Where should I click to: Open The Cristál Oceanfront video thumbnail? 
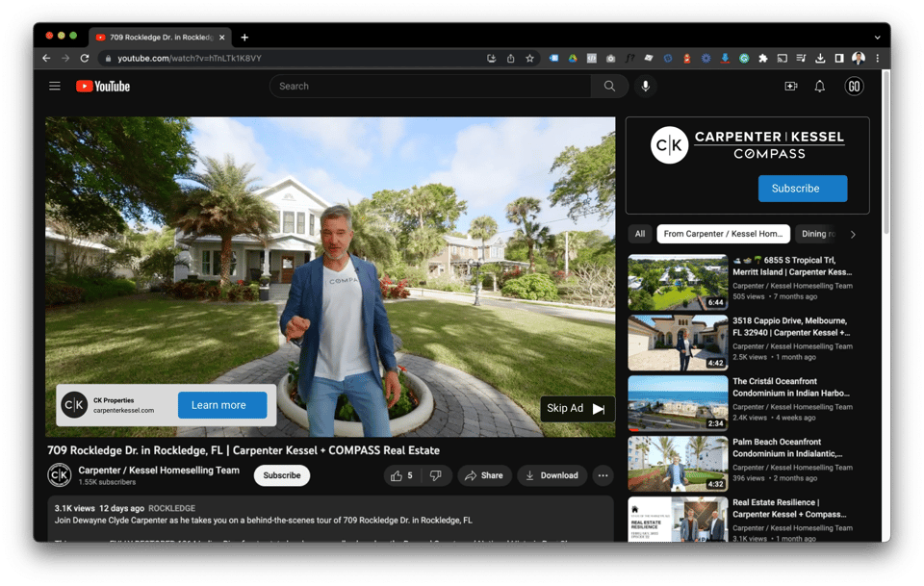678,403
